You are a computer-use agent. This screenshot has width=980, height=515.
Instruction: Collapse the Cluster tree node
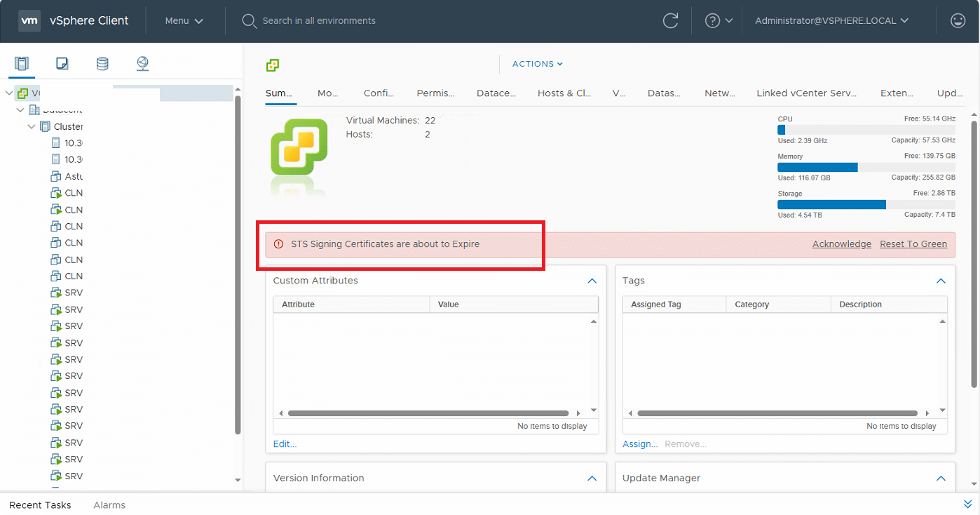pyautogui.click(x=32, y=126)
